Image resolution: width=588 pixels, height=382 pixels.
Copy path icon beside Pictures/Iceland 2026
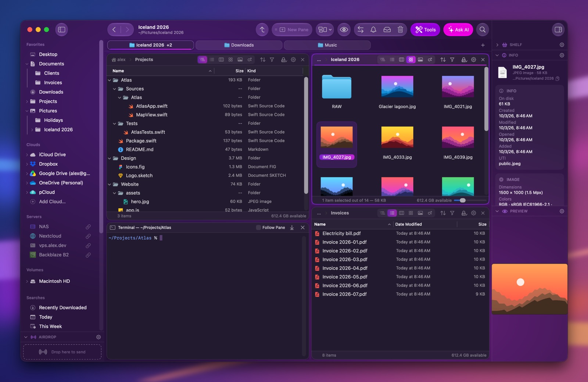click(x=558, y=79)
